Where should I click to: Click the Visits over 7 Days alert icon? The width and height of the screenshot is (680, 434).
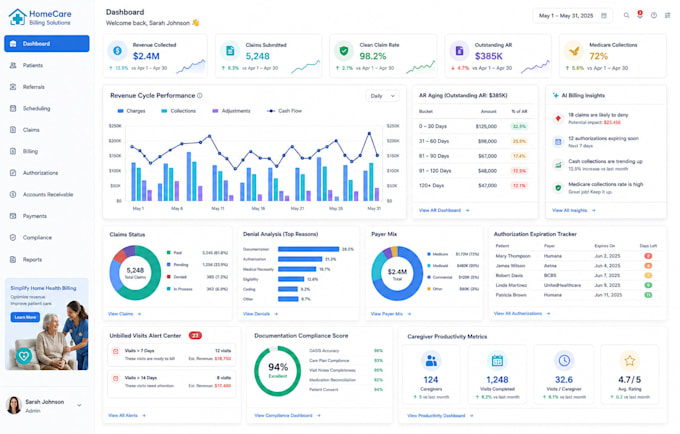coord(115,352)
